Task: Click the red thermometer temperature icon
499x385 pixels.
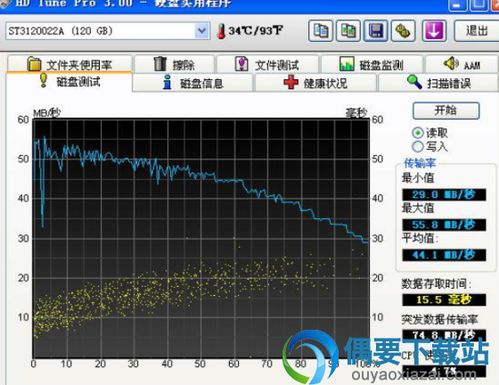Action: [x=221, y=31]
